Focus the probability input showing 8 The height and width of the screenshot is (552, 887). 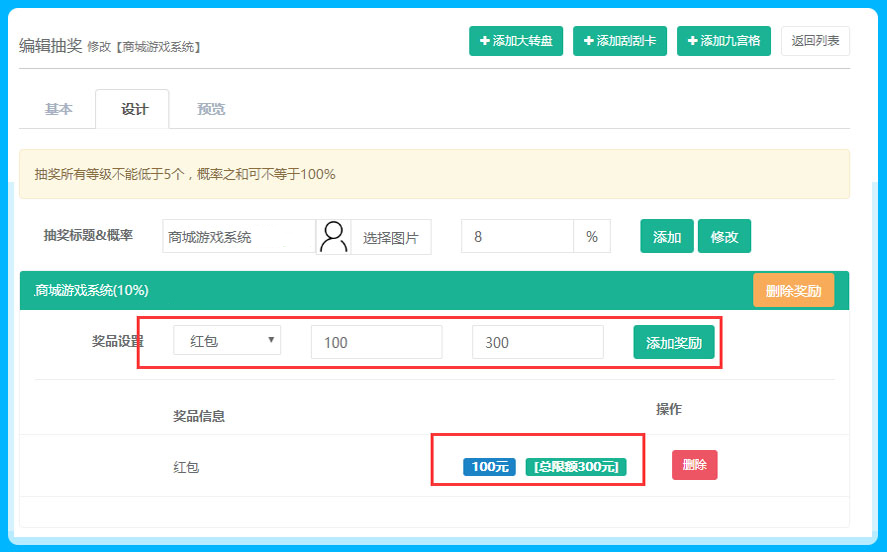tap(516, 237)
